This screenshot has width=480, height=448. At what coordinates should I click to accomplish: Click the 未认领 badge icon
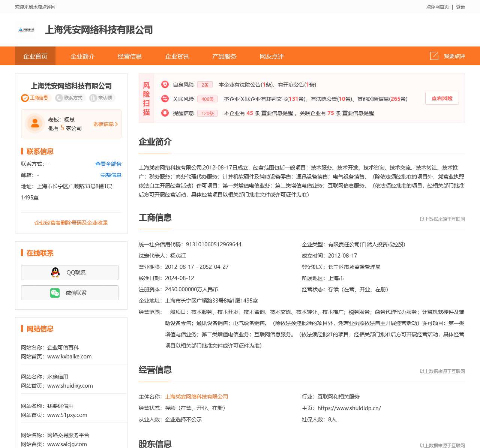(x=93, y=98)
